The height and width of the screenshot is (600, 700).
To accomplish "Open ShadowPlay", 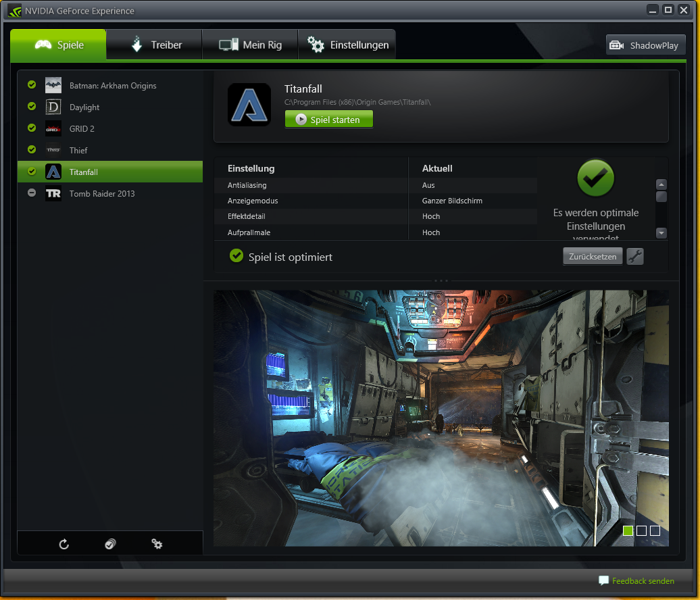I will [x=645, y=45].
